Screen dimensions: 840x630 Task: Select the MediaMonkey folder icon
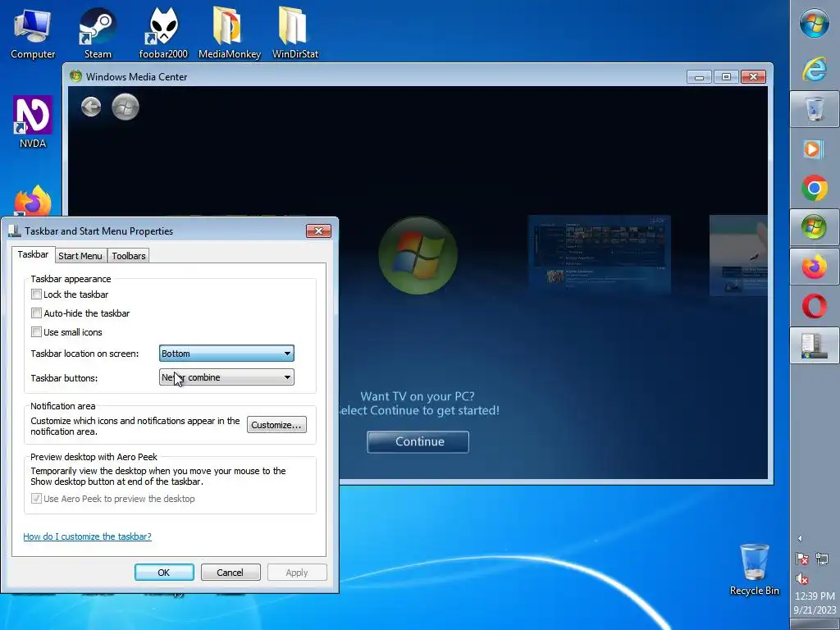click(230, 33)
